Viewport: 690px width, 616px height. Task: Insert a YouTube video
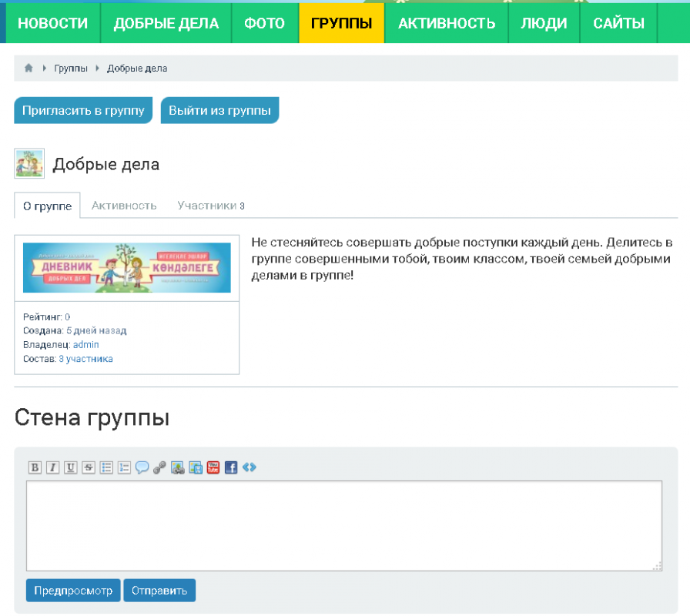click(213, 467)
